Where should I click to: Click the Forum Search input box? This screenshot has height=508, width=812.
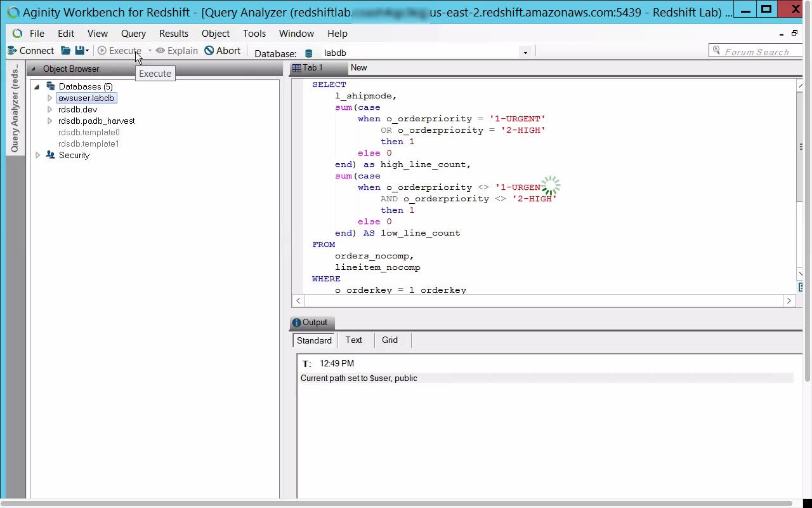(756, 52)
